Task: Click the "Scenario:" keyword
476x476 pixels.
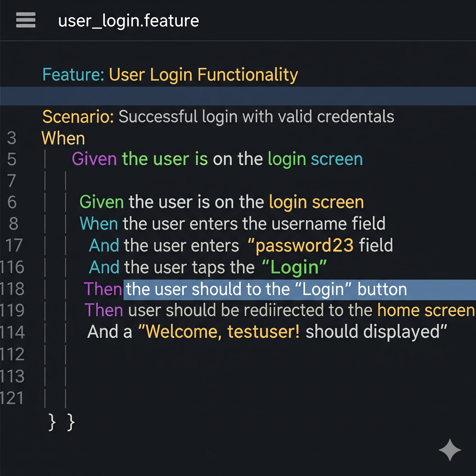Action: (x=78, y=116)
